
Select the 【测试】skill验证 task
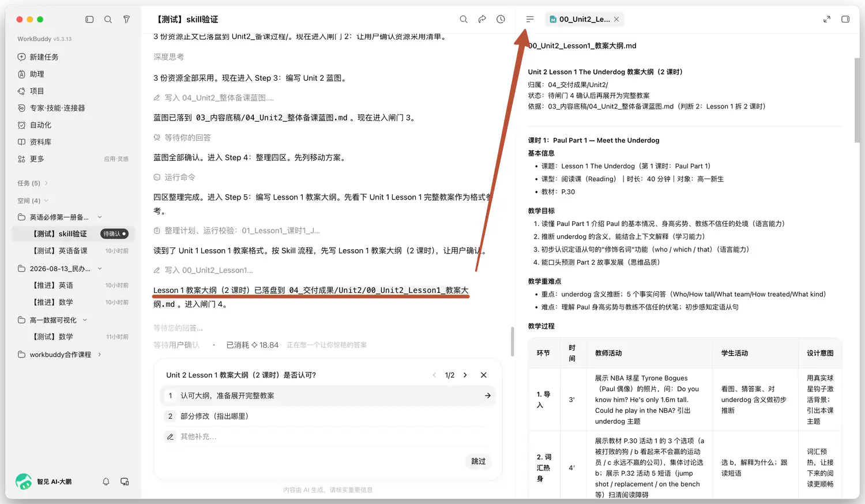73,234
